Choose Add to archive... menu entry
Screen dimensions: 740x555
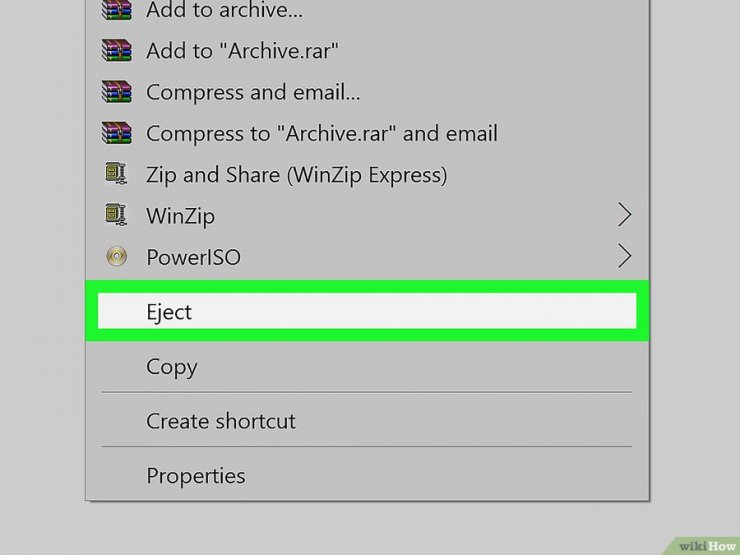coord(367,9)
